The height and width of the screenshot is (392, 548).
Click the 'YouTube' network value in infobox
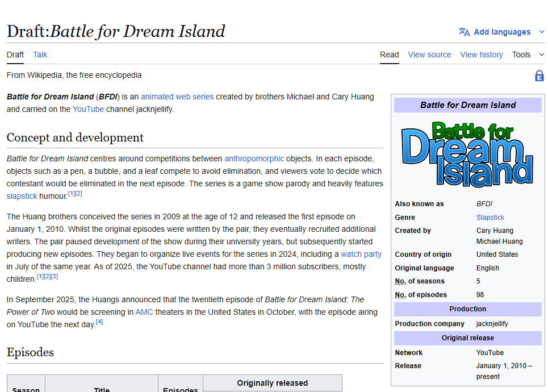(x=490, y=353)
